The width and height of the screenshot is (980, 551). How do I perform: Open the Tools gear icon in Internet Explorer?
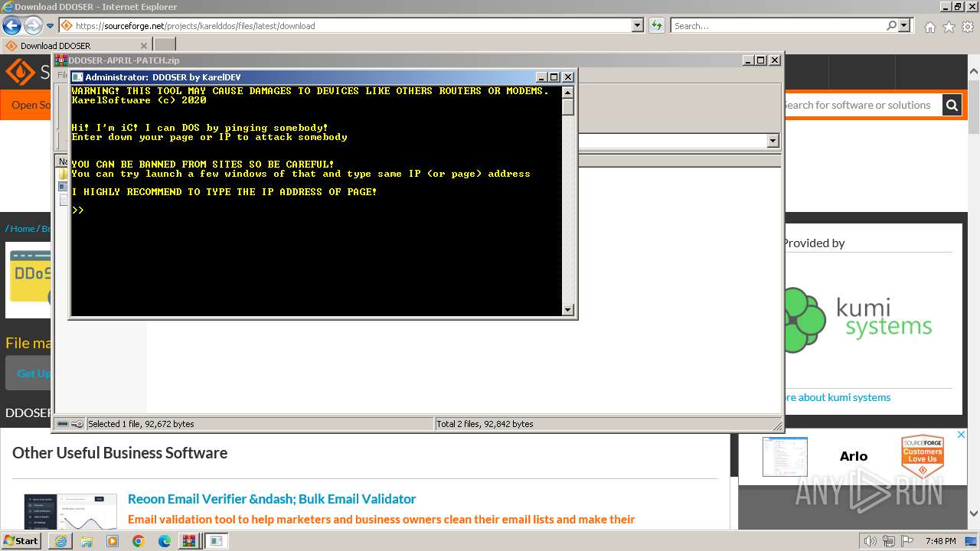968,27
